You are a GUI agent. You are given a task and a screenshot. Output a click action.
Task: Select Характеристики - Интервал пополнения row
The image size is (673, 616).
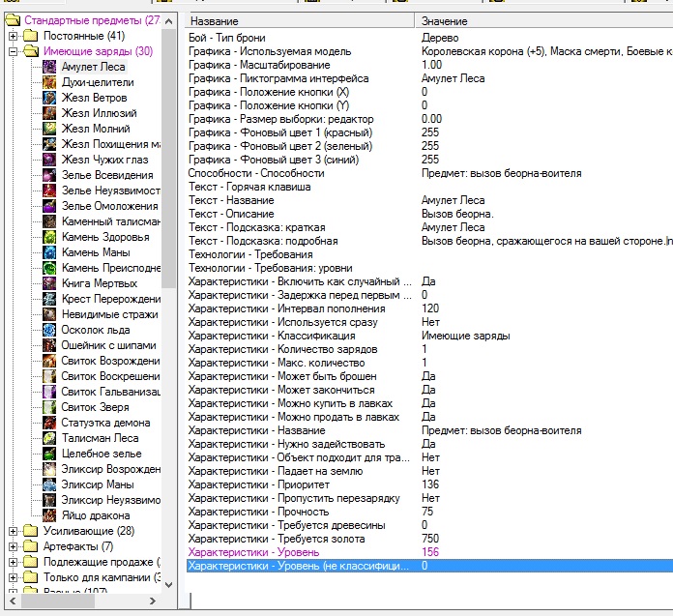click(x=429, y=308)
